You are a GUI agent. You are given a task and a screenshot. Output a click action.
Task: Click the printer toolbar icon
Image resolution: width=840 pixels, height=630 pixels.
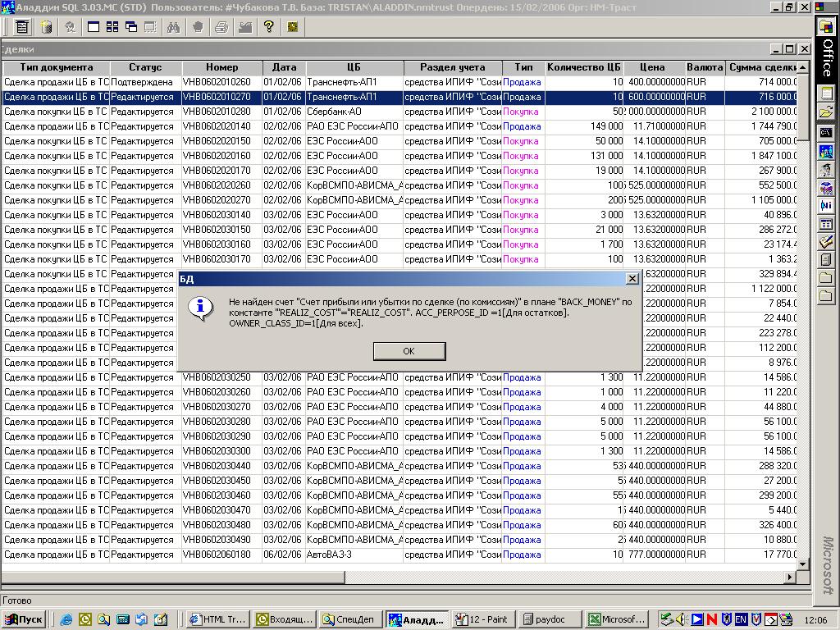[x=221, y=27]
